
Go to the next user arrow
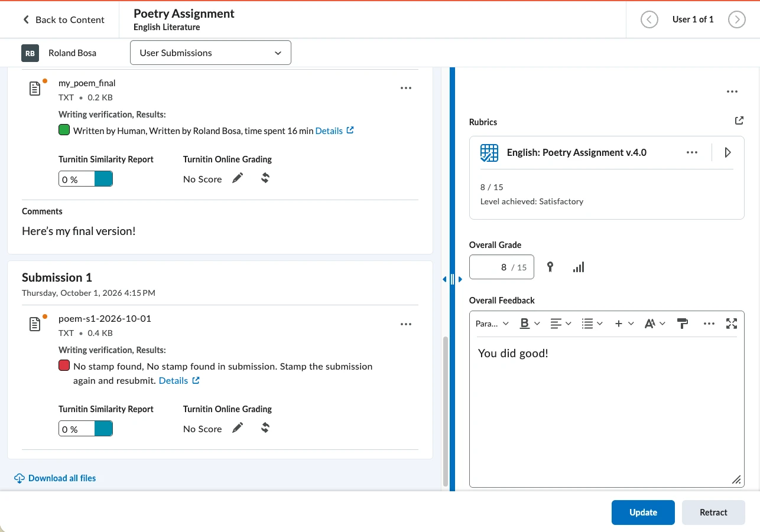pos(737,19)
